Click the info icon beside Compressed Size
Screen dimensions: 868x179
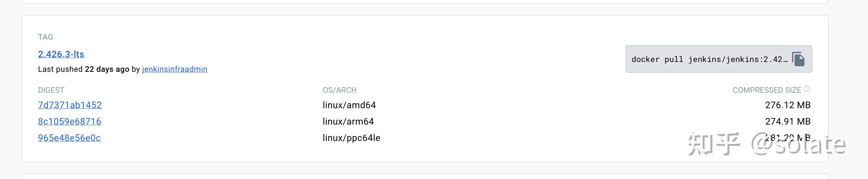(x=807, y=89)
